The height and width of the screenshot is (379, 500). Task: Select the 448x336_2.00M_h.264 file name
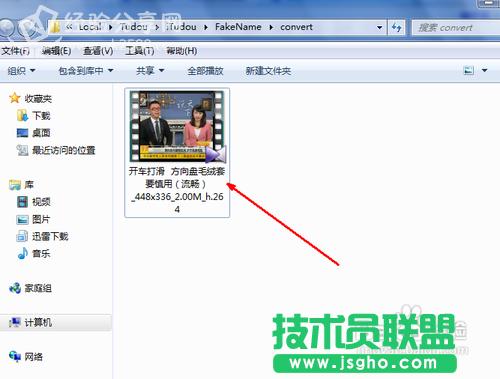(177, 190)
